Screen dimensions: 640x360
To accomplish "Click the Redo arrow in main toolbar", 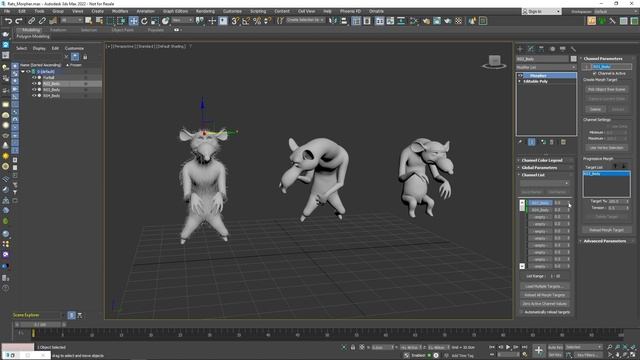I will click(x=19, y=21).
